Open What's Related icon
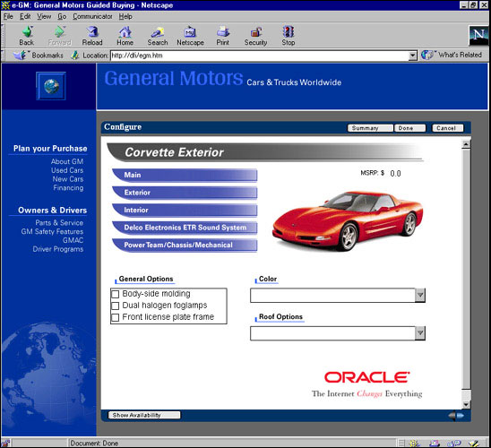Screen dimensions: 491x448 (x=427, y=55)
